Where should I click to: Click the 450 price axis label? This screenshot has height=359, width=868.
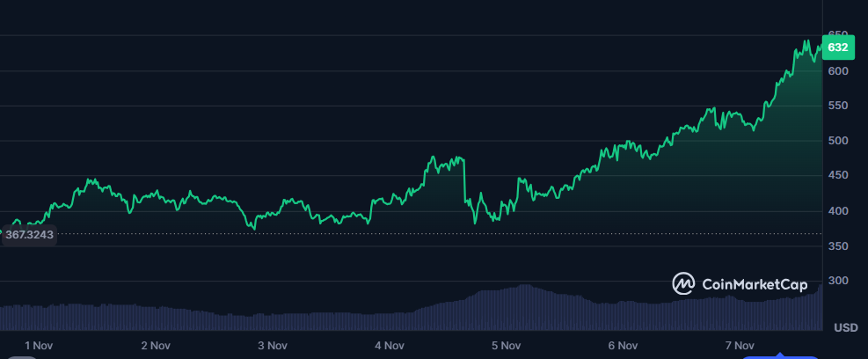(x=837, y=176)
